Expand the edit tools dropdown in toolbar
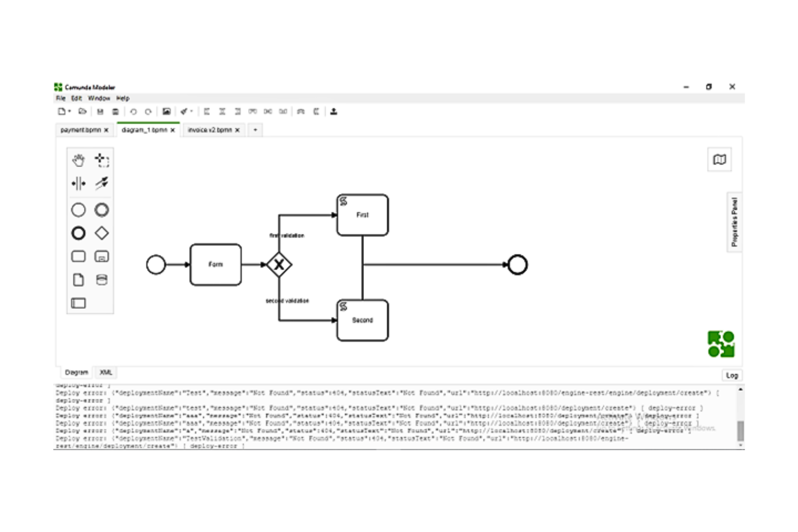The width and height of the screenshot is (798, 532). pos(191,112)
